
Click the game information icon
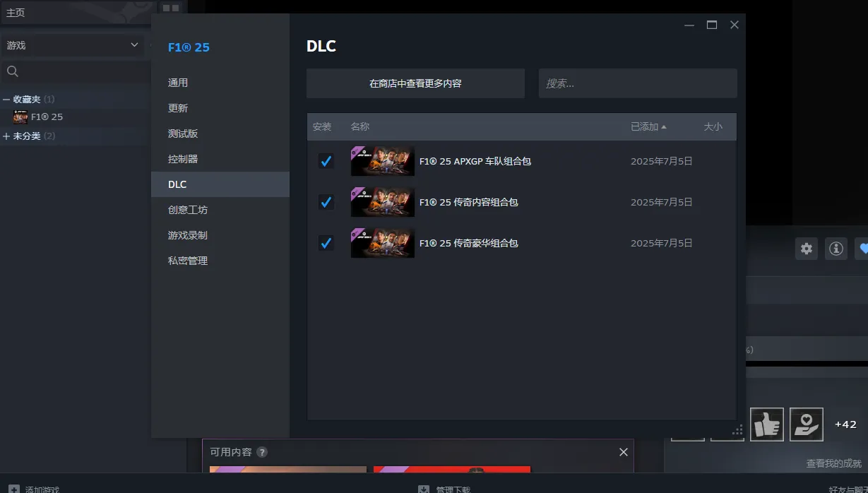coord(836,249)
